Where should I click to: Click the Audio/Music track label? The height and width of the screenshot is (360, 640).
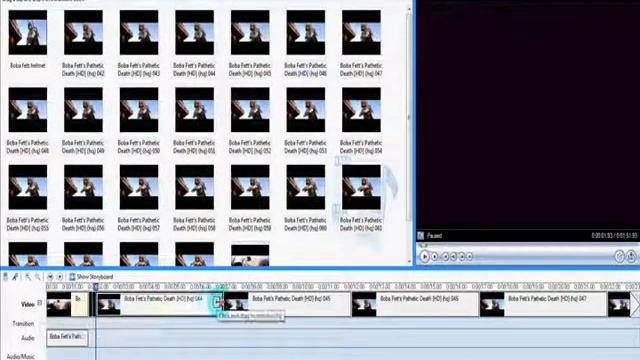tap(20, 356)
